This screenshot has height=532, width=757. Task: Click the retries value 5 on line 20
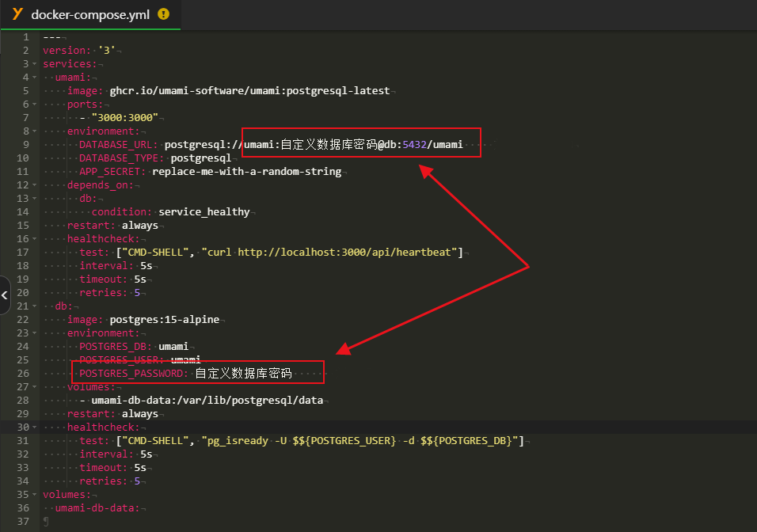[x=137, y=293]
